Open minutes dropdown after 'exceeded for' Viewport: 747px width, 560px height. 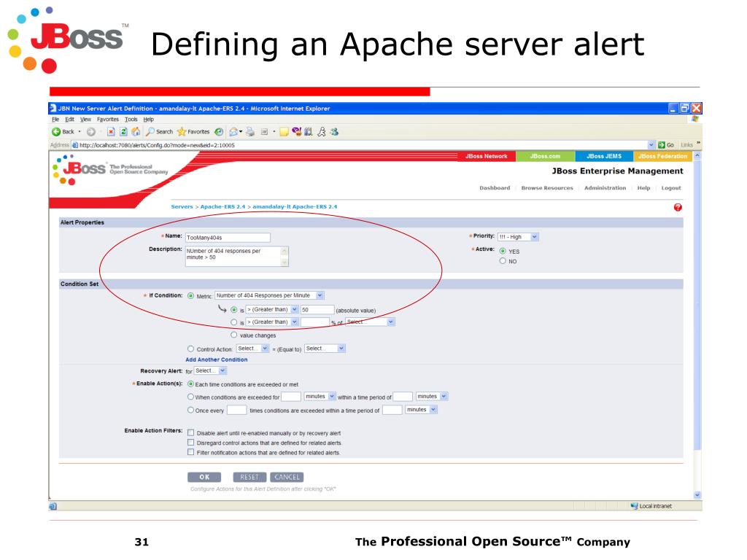(320, 396)
